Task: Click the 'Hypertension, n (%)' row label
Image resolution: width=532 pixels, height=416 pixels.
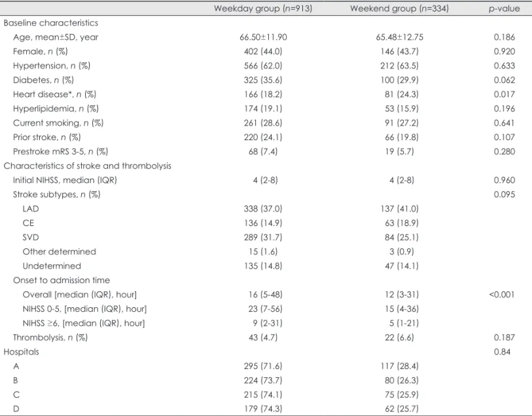Action: (52, 66)
